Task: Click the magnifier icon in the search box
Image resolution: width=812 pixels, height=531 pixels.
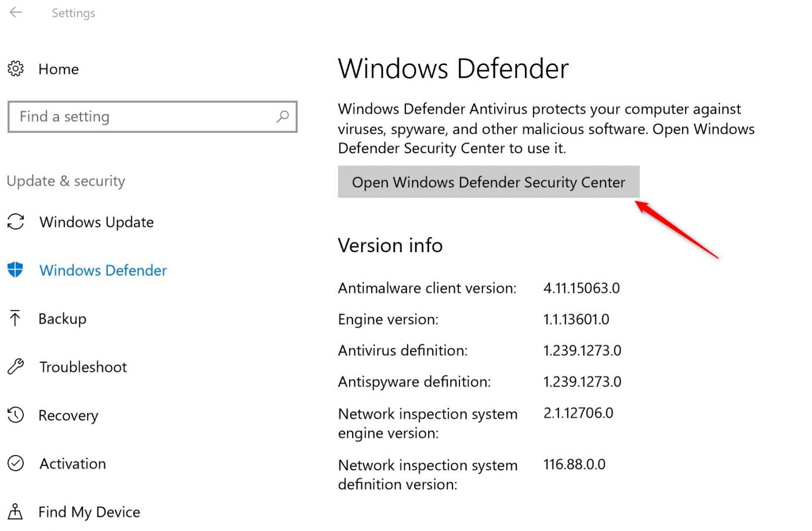Action: tap(282, 117)
